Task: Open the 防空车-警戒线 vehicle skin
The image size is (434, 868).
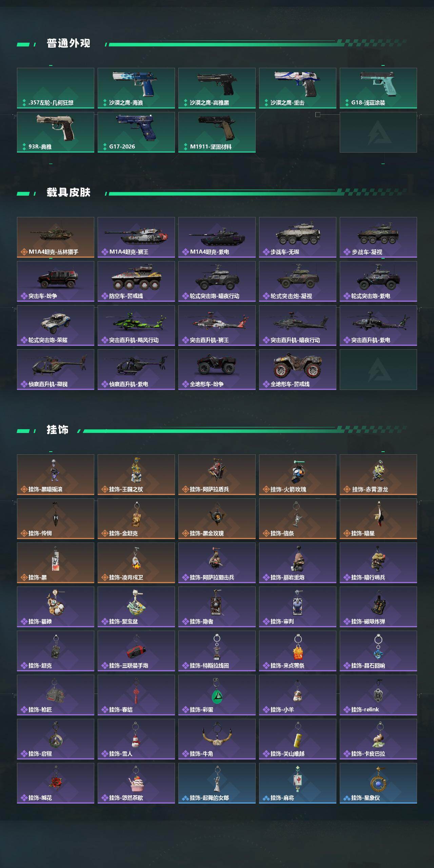Action: click(136, 281)
